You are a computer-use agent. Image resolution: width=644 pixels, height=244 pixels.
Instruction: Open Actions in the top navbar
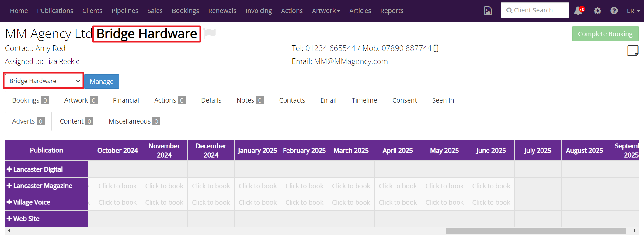tap(292, 11)
